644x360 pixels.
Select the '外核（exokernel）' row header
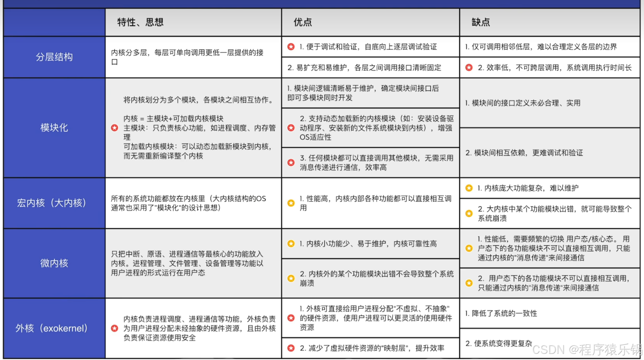[54, 328]
